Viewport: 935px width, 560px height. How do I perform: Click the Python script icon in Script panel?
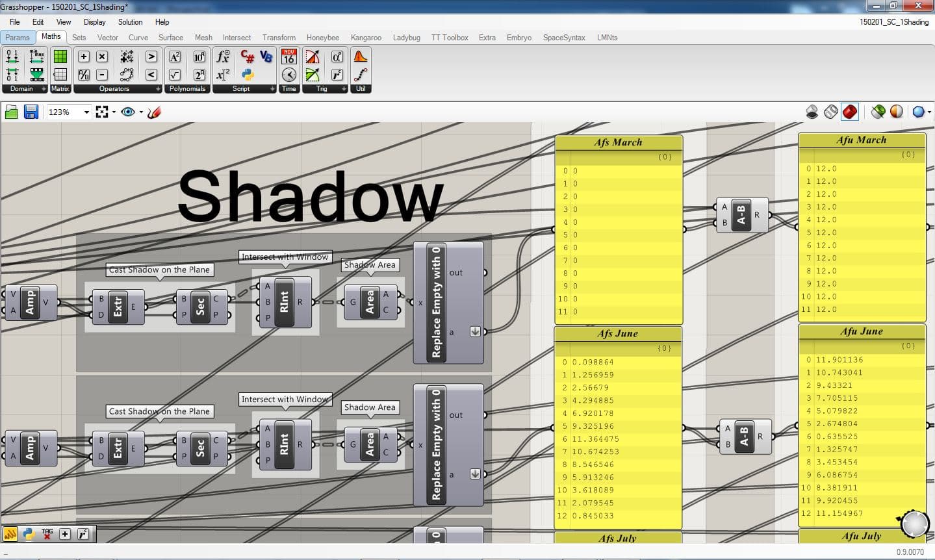point(247,74)
